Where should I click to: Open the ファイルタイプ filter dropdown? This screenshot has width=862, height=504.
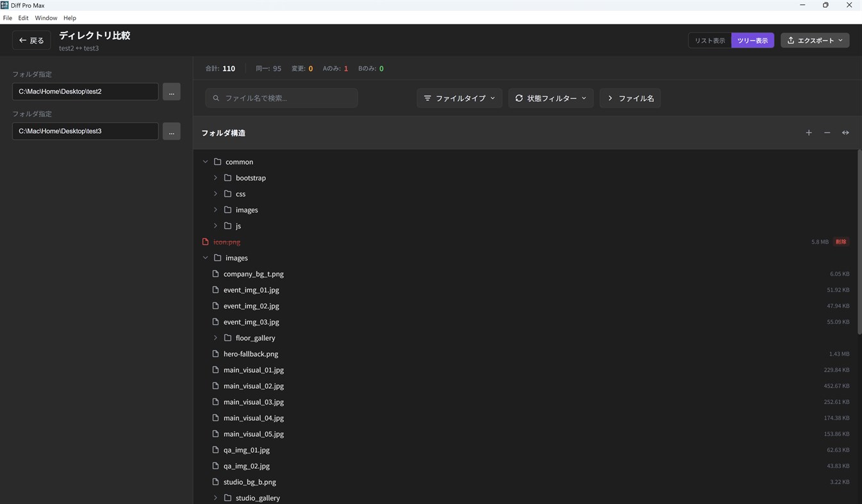[459, 98]
